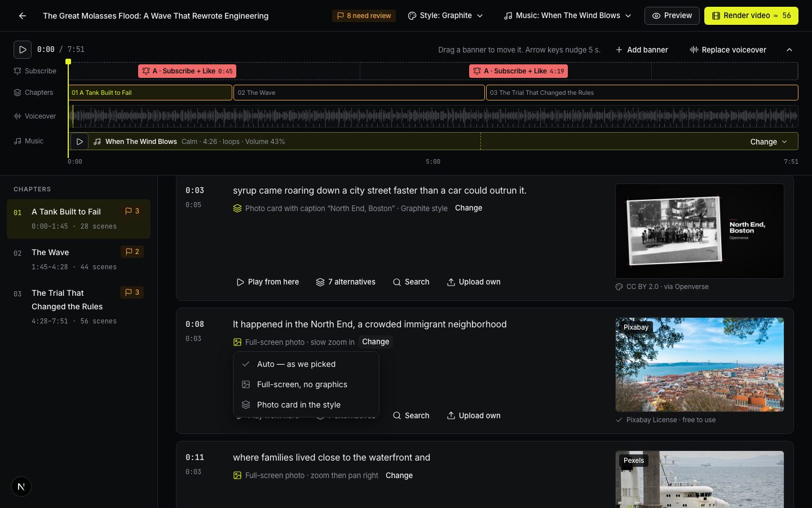The width and height of the screenshot is (812, 508).
Task: Select the Subscribe + Like banner at 4:19
Action: click(518, 71)
